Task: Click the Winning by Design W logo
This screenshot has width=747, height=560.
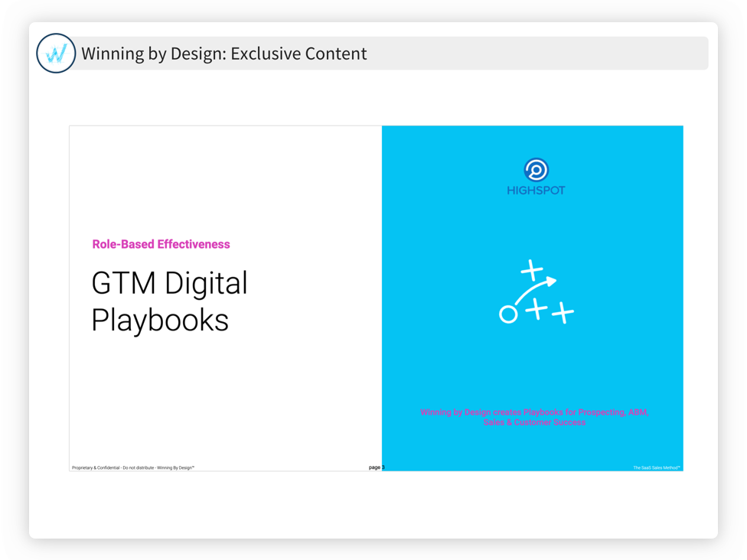Action: (x=56, y=54)
